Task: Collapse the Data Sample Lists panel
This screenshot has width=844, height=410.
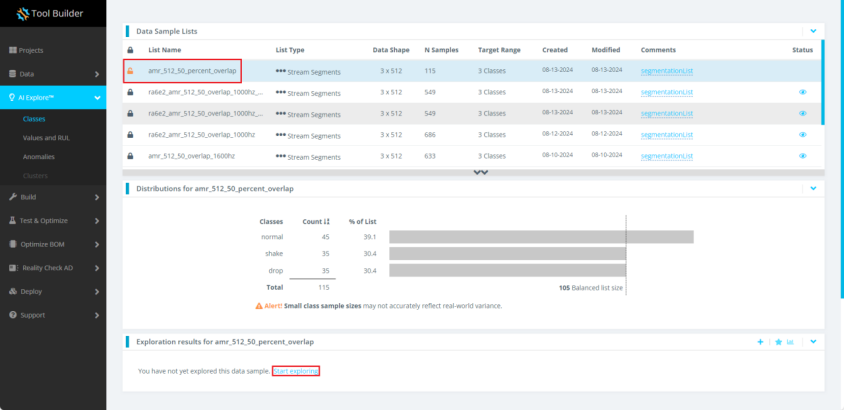Action: (x=813, y=31)
